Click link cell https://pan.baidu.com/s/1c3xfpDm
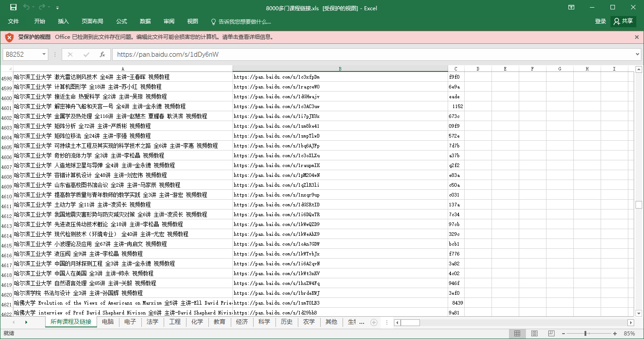 point(340,77)
